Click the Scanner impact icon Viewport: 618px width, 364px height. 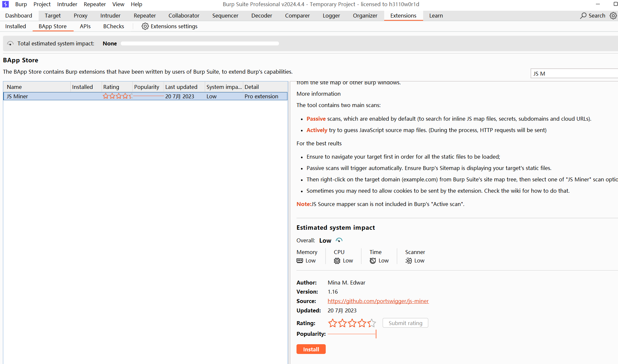coord(409,261)
